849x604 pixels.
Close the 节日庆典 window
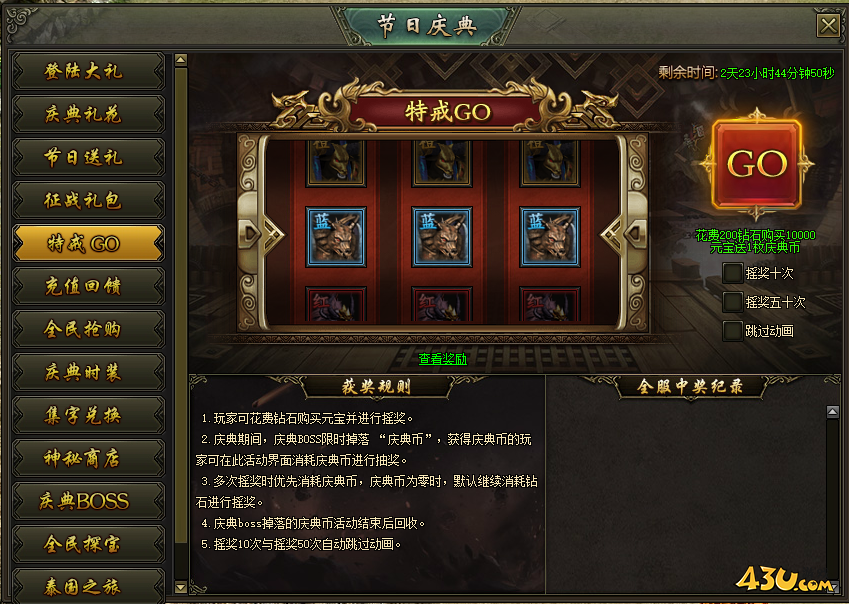[x=828, y=25]
